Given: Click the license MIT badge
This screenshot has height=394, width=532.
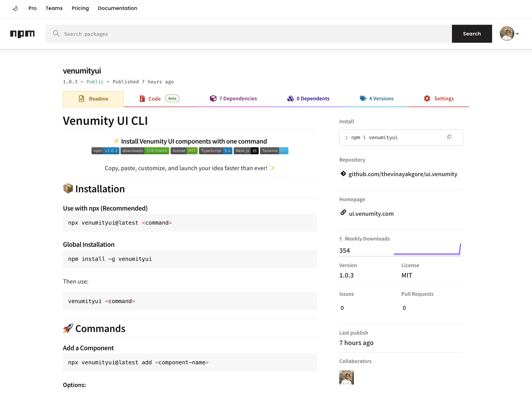Looking at the screenshot, I should click(184, 151).
